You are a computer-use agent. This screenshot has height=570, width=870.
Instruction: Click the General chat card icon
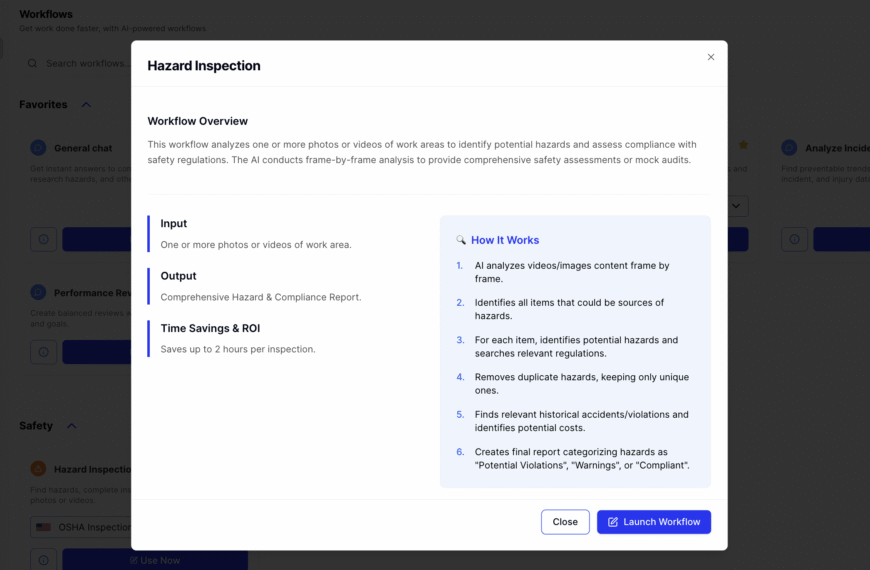pyautogui.click(x=38, y=148)
